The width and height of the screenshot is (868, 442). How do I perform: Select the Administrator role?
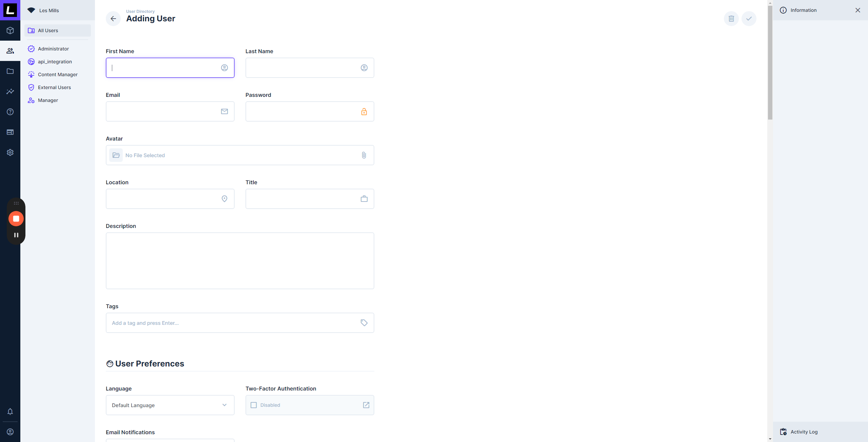coord(58,49)
